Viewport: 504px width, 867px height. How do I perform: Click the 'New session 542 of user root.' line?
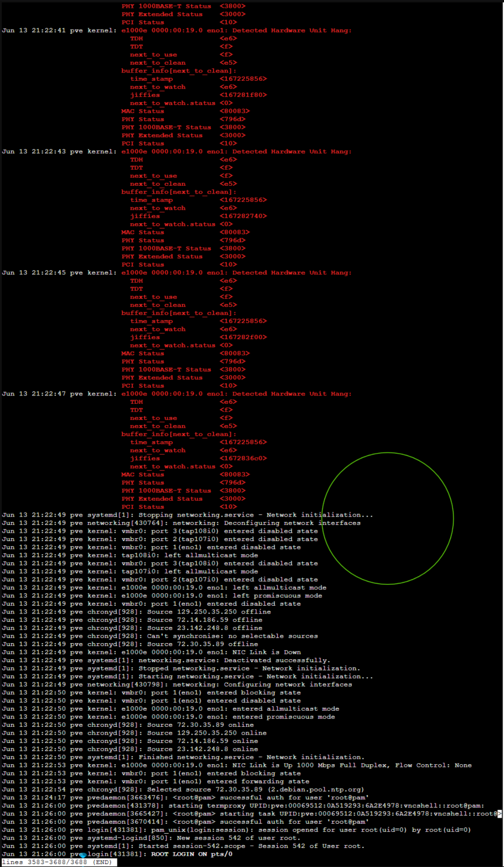tap(151, 838)
